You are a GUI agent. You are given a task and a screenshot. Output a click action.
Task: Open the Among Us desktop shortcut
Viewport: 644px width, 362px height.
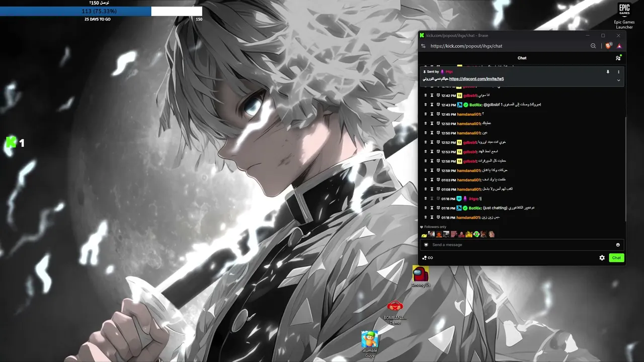(421, 277)
